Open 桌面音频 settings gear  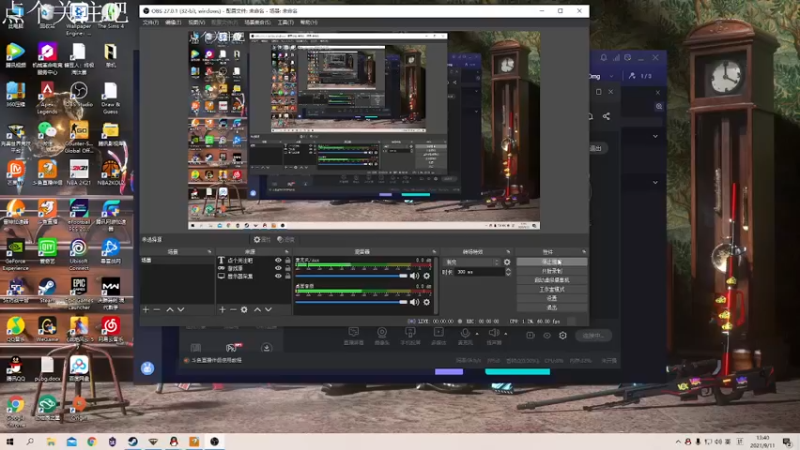tap(427, 302)
